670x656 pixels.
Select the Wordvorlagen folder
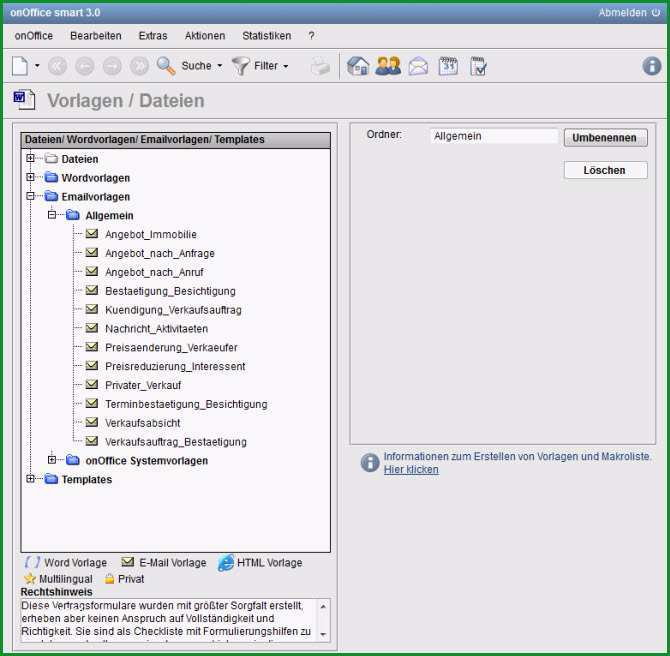click(x=96, y=178)
